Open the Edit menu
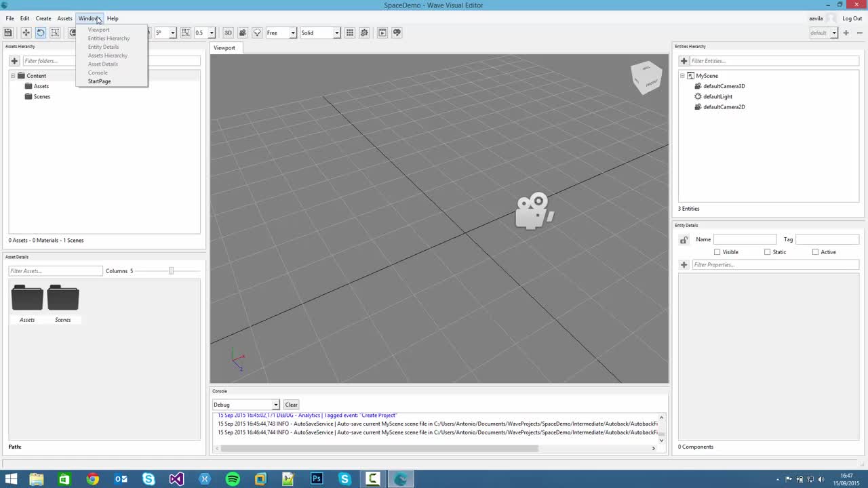Image resolution: width=868 pixels, height=488 pixels. click(x=24, y=18)
